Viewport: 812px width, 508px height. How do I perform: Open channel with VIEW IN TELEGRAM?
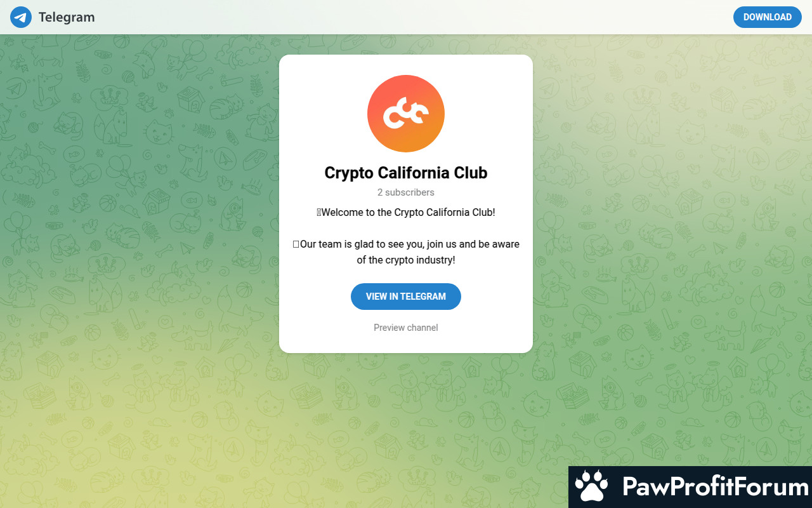tap(406, 297)
